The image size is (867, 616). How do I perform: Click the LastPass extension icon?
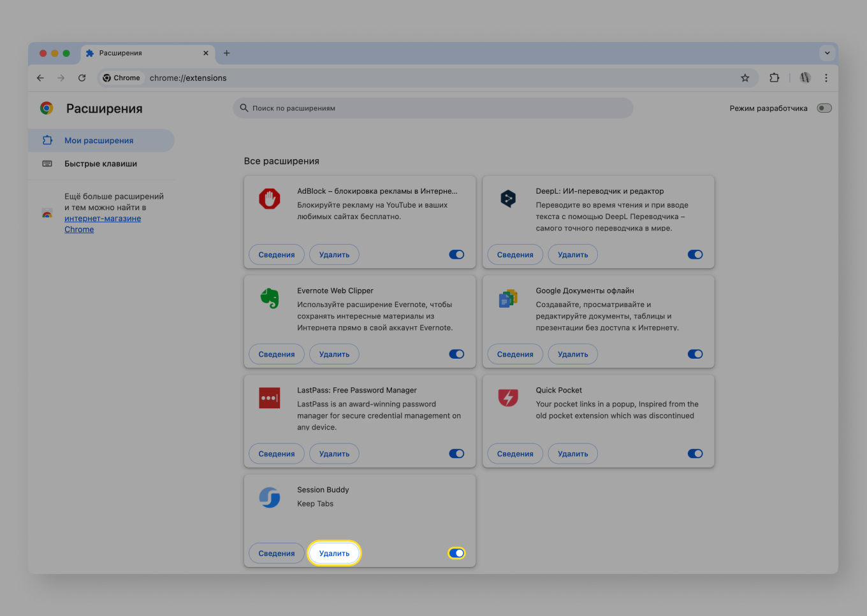point(269,398)
